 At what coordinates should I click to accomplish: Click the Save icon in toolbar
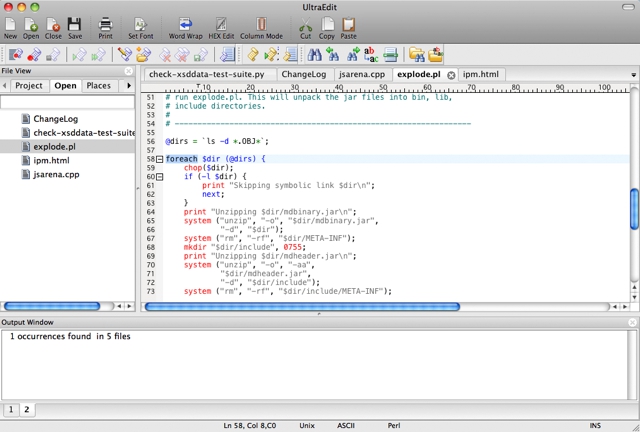[75, 24]
